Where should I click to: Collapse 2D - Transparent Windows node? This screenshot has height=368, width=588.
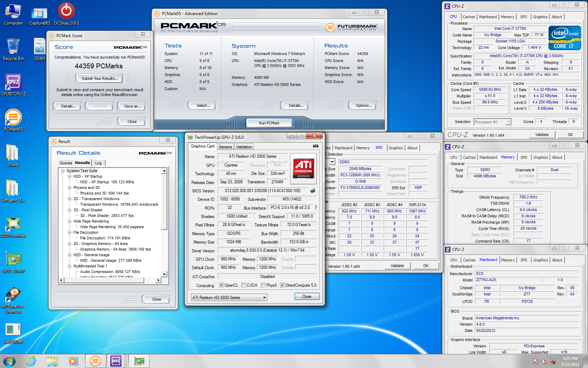pyautogui.click(x=70, y=199)
